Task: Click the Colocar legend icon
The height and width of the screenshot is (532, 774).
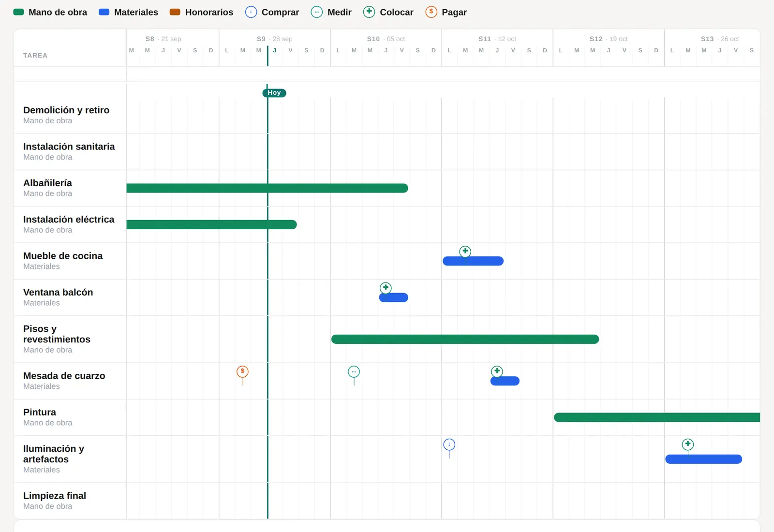Action: pyautogui.click(x=369, y=12)
